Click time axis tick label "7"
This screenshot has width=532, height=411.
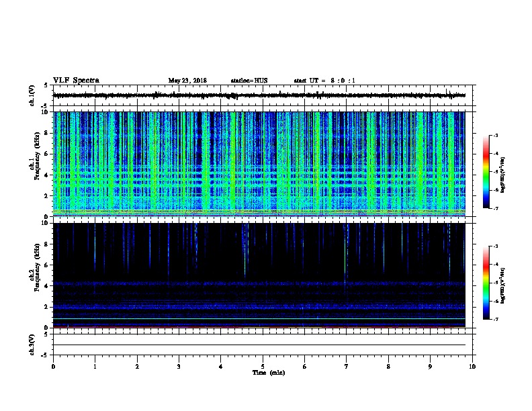click(x=347, y=367)
